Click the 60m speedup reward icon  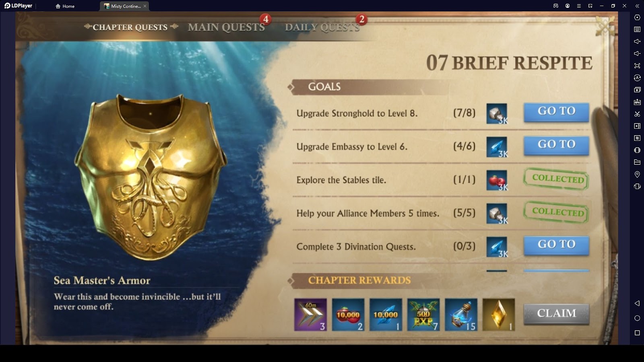(310, 315)
